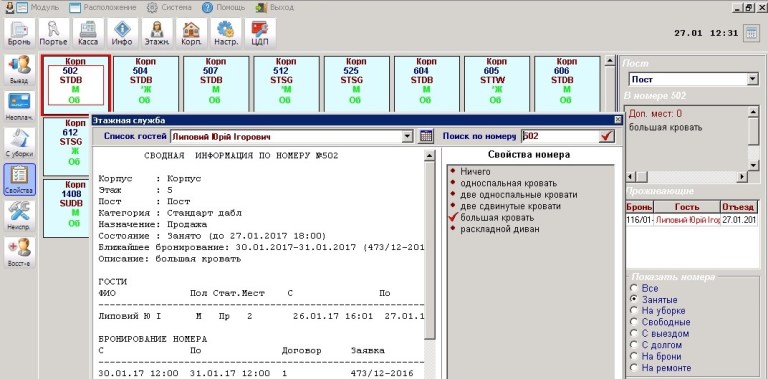Open calendar icon next to date and time
Image resolution: width=768 pixels, height=379 pixels.
point(750,33)
